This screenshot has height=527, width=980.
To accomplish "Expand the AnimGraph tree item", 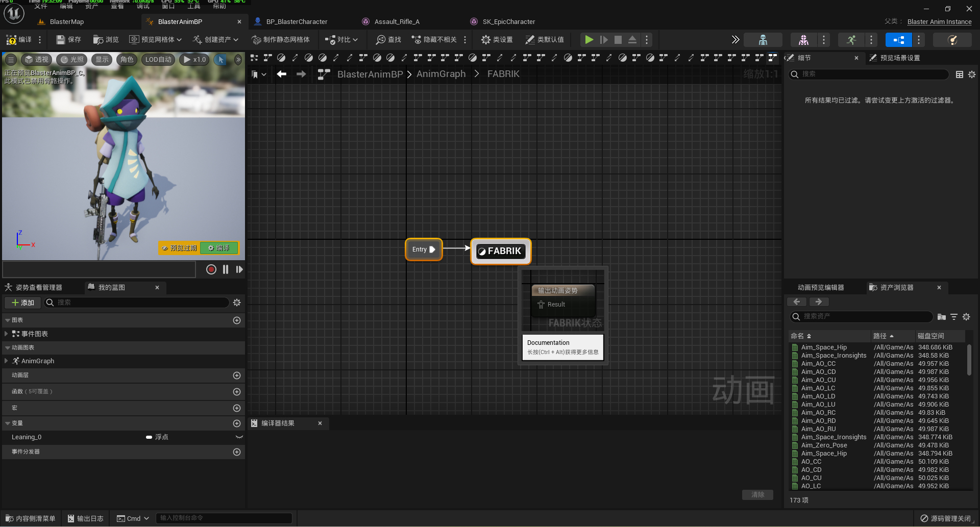I will tap(6, 361).
